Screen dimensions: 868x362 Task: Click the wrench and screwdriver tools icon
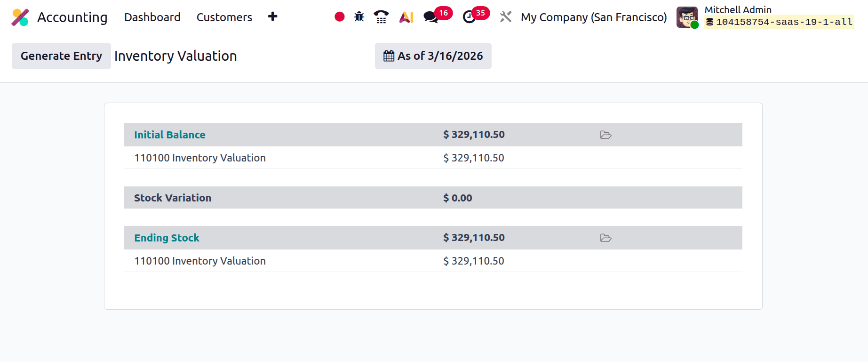[x=506, y=17]
